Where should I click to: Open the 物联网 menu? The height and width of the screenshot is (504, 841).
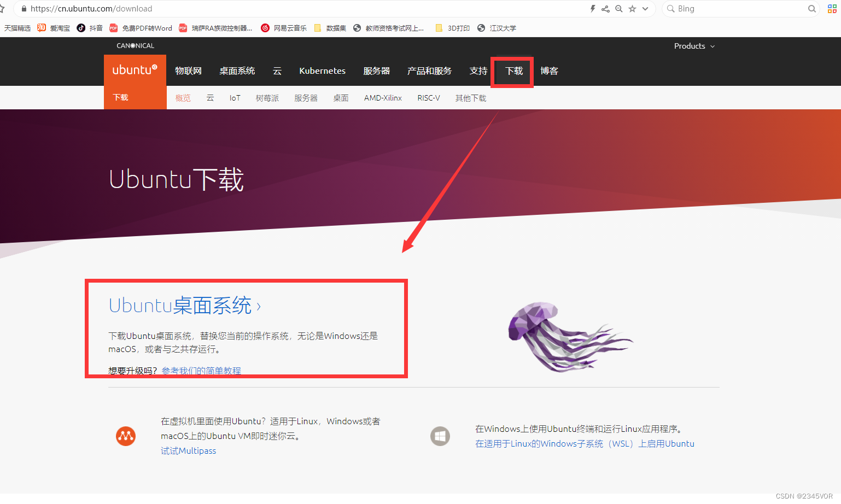[188, 71]
